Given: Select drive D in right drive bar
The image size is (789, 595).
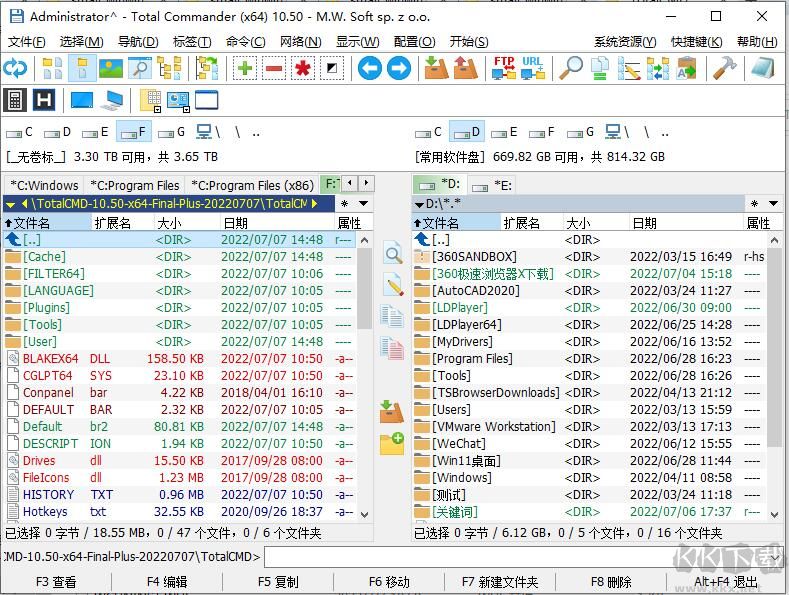Looking at the screenshot, I should pyautogui.click(x=466, y=132).
